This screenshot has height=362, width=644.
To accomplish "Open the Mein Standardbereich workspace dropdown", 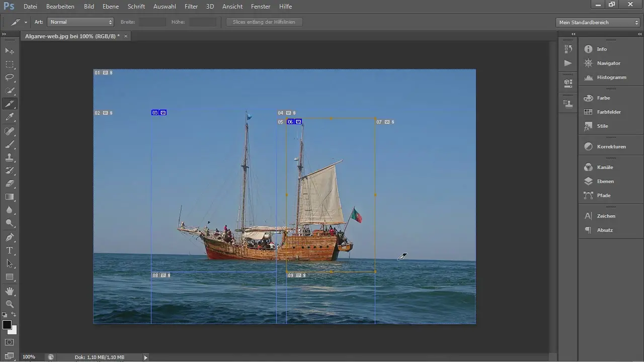I will tap(598, 22).
